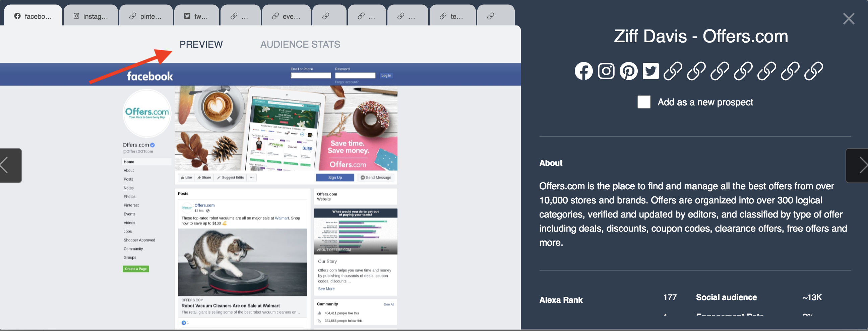Click the robot vacuum cat post image
This screenshot has height=331, width=868.
tap(242, 262)
